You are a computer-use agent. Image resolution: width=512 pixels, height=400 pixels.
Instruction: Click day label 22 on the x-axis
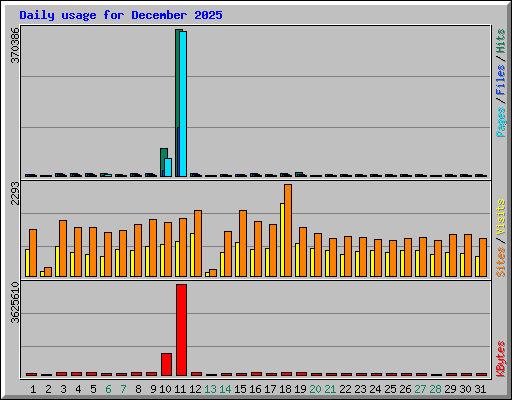point(345,389)
